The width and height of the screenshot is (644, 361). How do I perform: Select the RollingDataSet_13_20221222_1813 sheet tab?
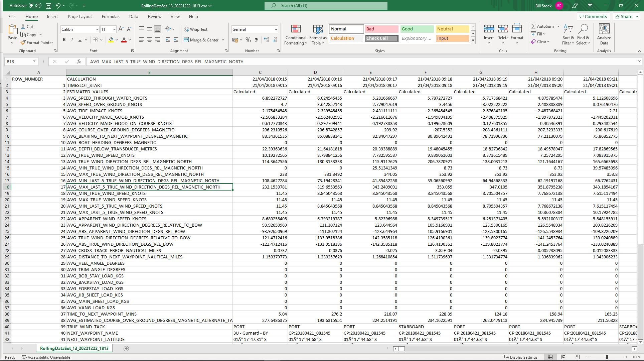click(74, 348)
